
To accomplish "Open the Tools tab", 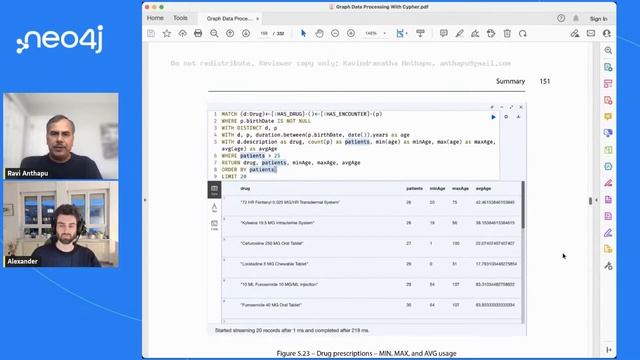I will pos(180,18).
